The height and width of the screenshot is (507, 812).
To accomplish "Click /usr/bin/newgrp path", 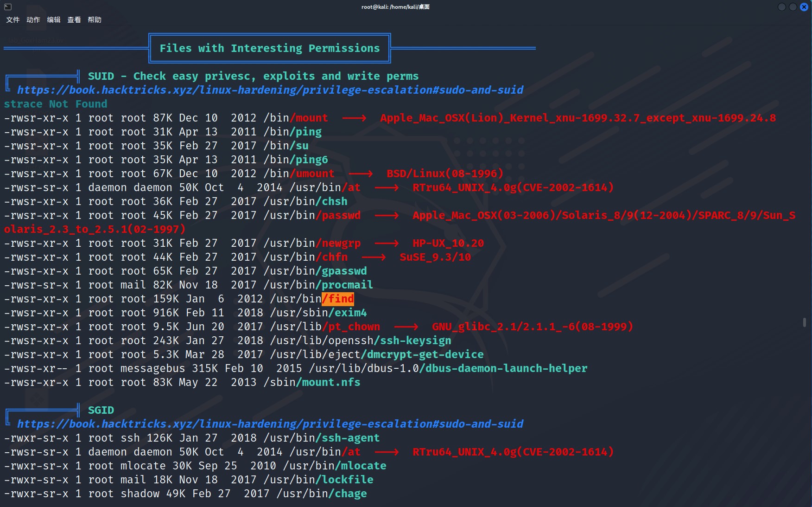I will tap(312, 243).
